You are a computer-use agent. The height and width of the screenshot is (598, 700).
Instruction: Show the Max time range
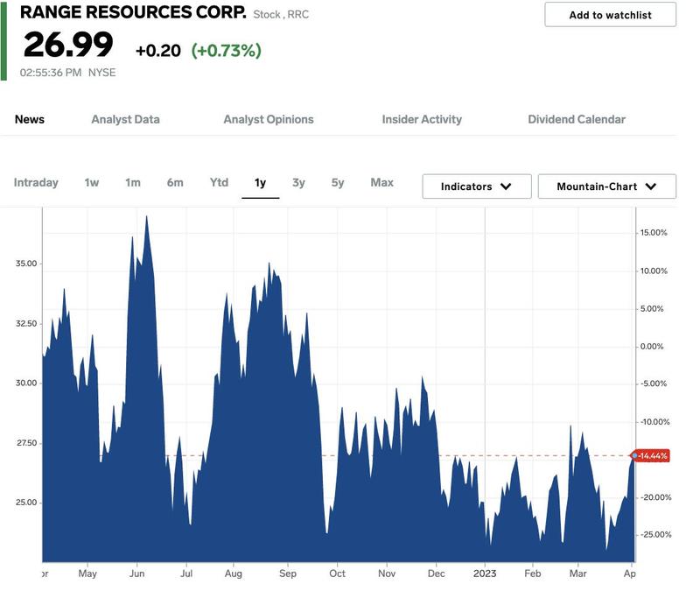tap(381, 182)
